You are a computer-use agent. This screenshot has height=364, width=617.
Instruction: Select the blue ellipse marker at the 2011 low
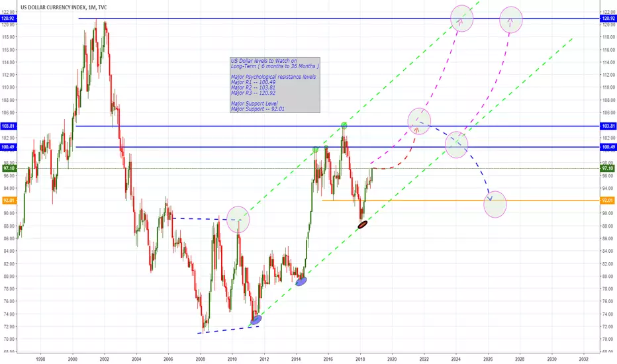[x=256, y=320]
